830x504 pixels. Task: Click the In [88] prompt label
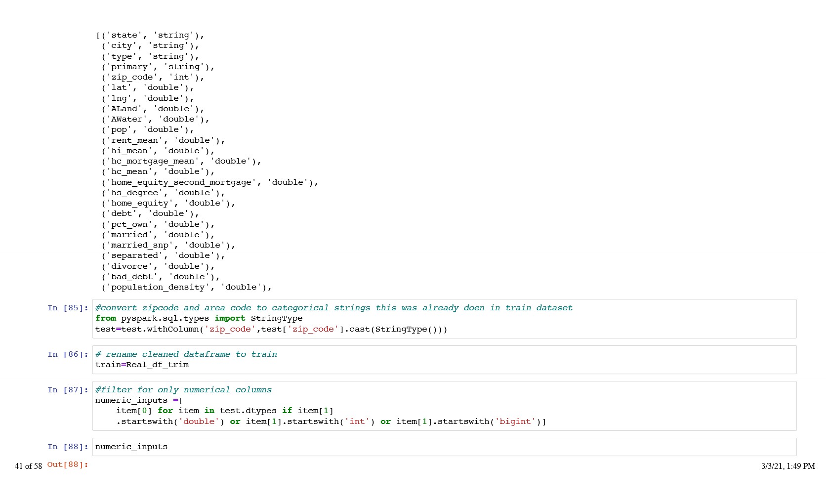(x=68, y=447)
